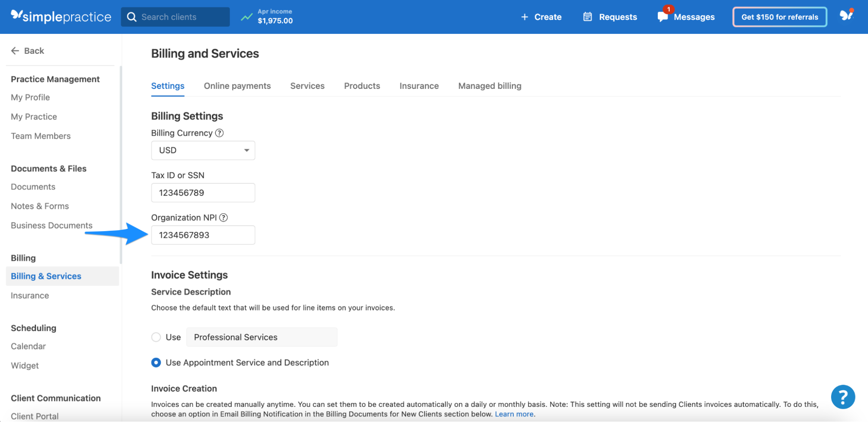Edit the Tax ID or SSN field
This screenshot has width=868, height=422.
coord(203,193)
